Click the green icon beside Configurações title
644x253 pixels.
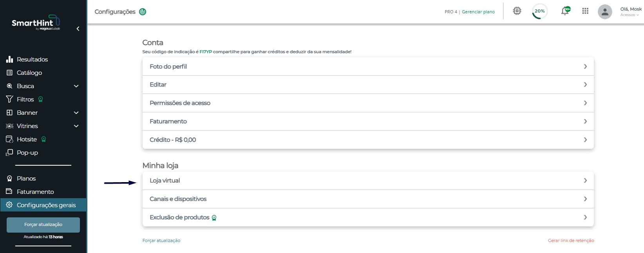coord(143,12)
